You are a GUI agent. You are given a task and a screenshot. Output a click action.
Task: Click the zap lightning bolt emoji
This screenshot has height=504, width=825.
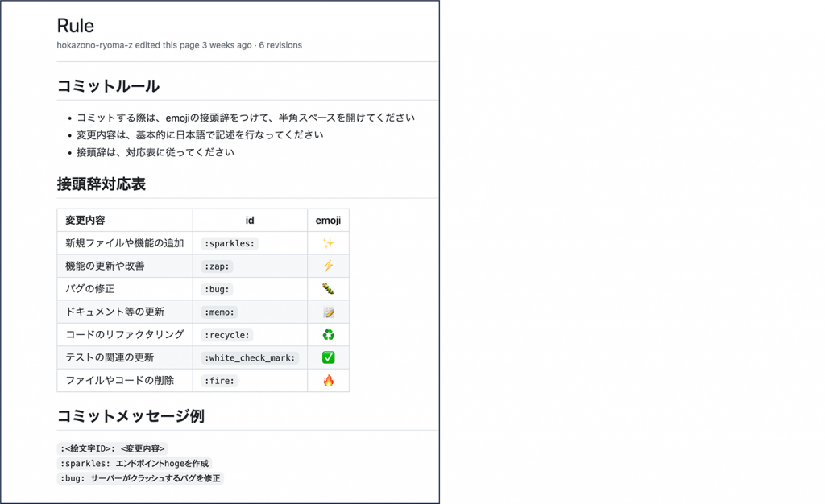[328, 266]
